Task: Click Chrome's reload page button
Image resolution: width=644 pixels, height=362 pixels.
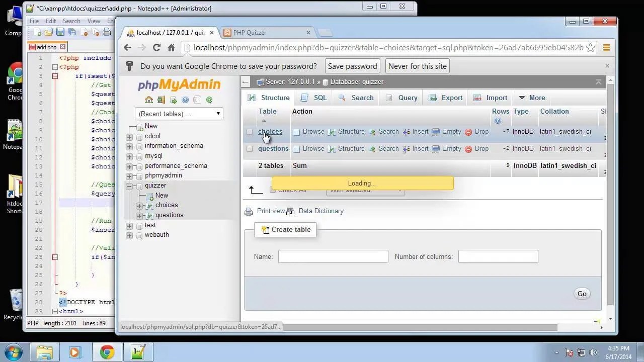Action: pyautogui.click(x=156, y=48)
